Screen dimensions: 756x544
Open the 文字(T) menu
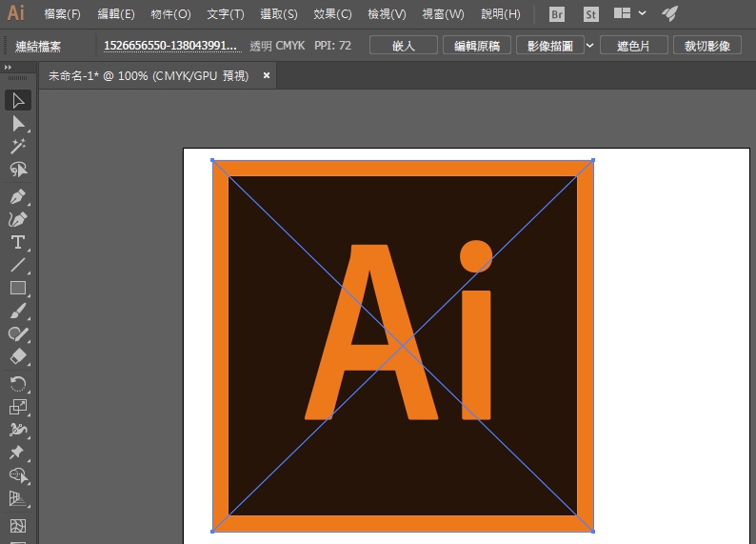(226, 14)
